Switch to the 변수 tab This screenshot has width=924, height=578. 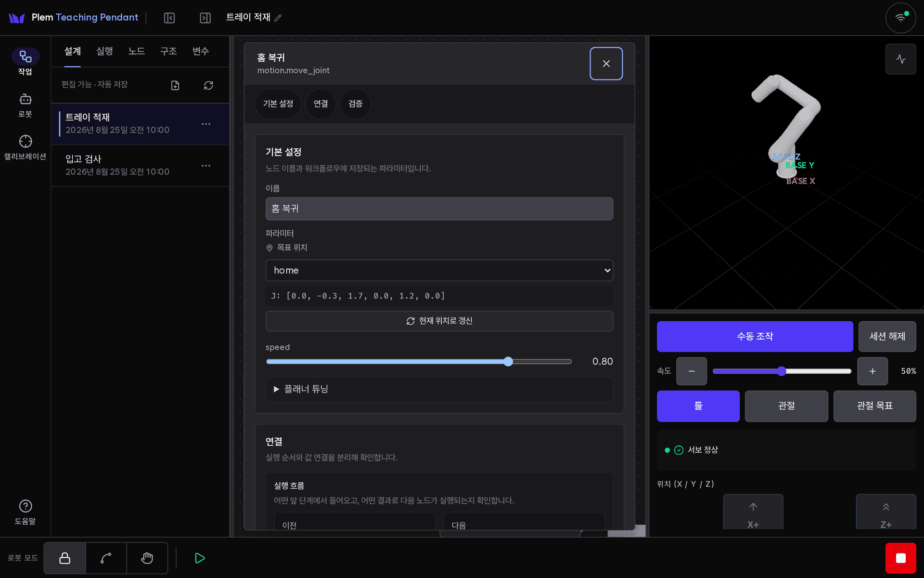201,51
